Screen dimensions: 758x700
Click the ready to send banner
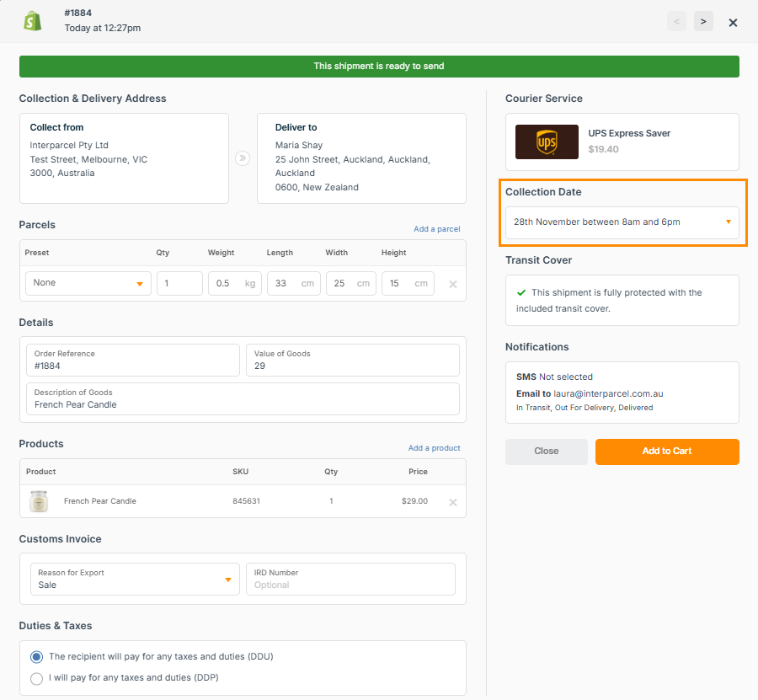tap(379, 66)
